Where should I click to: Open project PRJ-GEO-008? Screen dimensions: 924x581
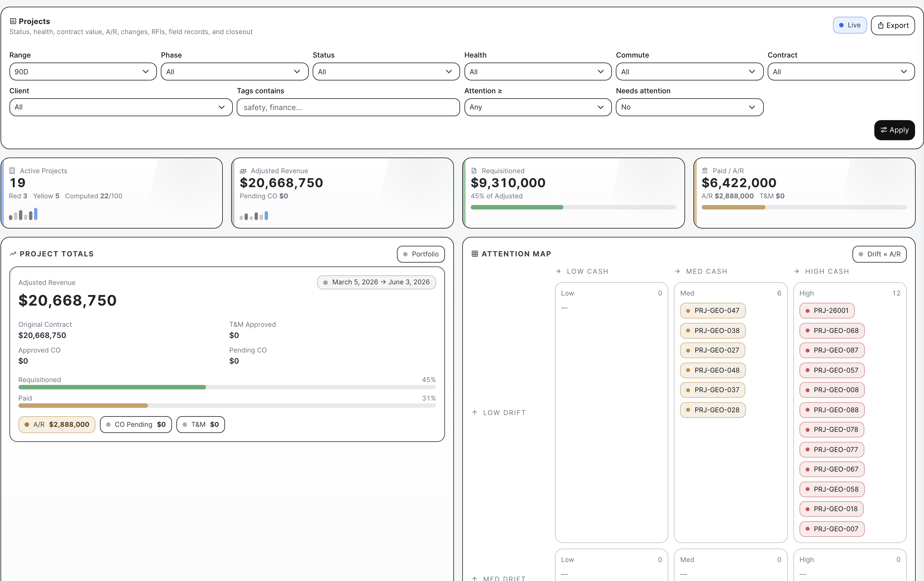[x=832, y=390]
